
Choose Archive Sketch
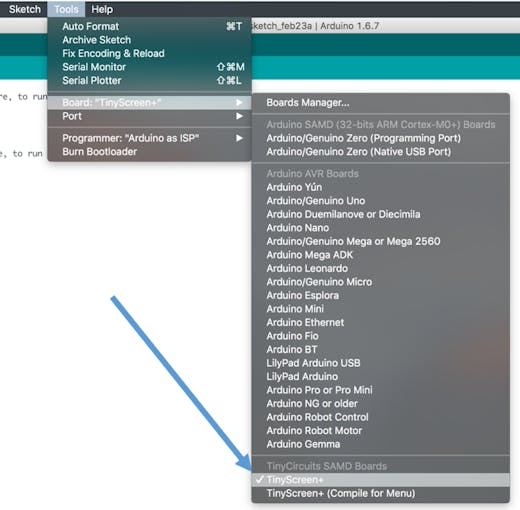coord(150,40)
